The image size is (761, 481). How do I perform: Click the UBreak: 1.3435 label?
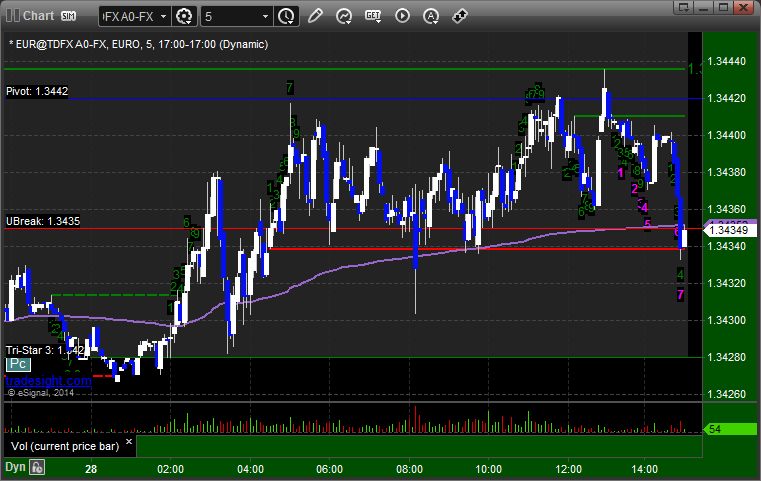click(x=43, y=221)
